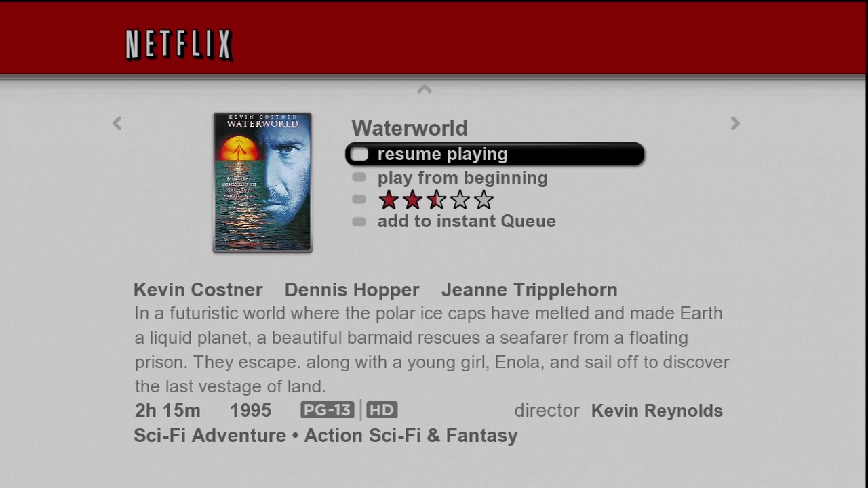Select resume playing

click(x=442, y=155)
